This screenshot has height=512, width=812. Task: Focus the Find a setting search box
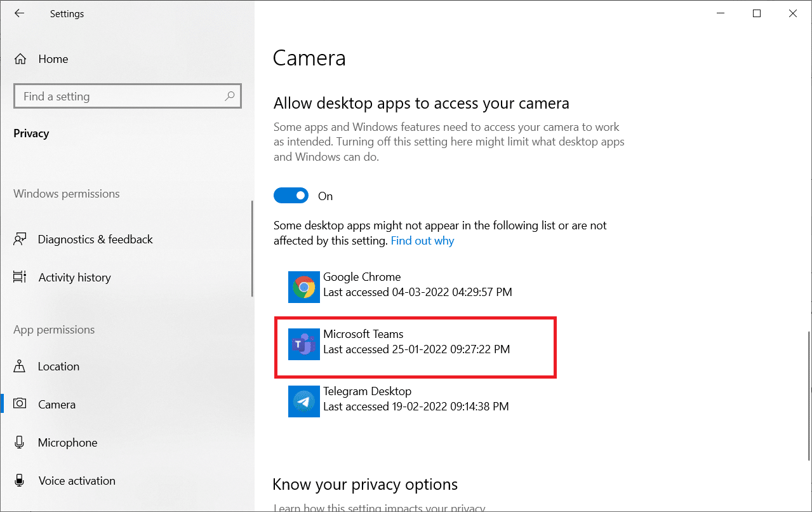(127, 97)
